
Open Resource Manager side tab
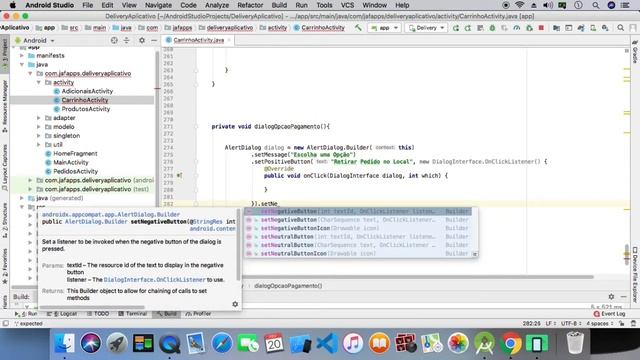4,106
